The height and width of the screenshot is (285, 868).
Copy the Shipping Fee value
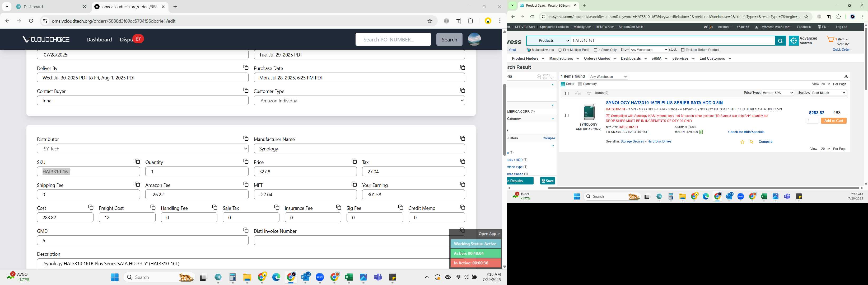(x=137, y=184)
